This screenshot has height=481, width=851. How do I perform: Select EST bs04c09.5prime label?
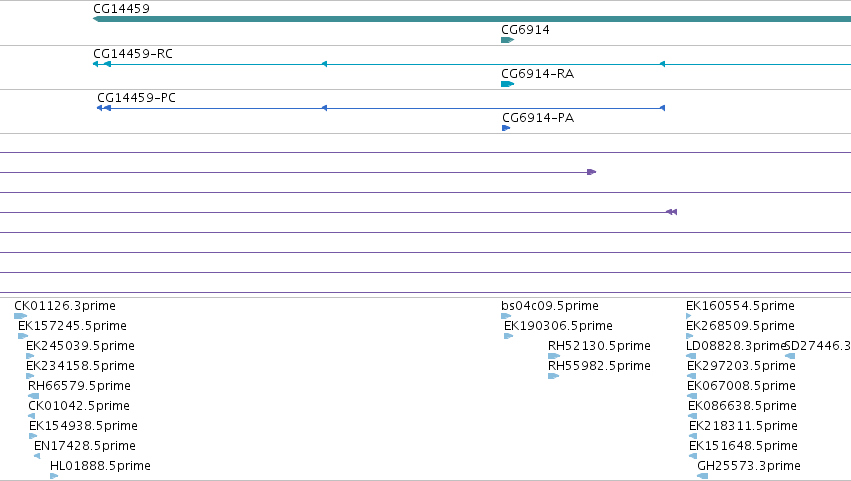tap(550, 306)
